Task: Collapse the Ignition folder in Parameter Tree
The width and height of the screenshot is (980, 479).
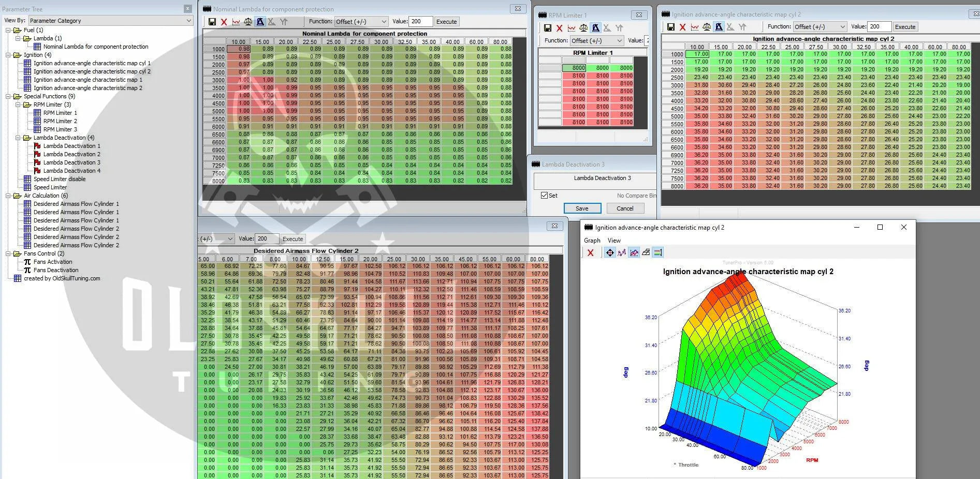Action: tap(9, 55)
